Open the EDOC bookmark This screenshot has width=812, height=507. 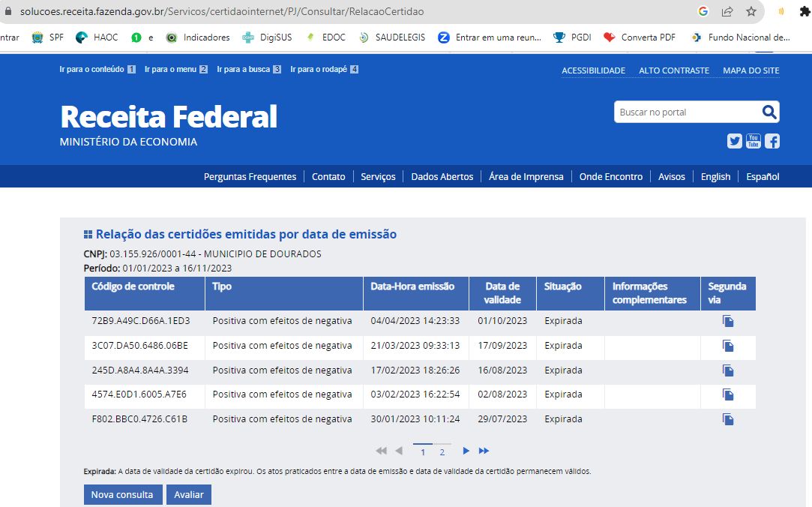[325, 37]
